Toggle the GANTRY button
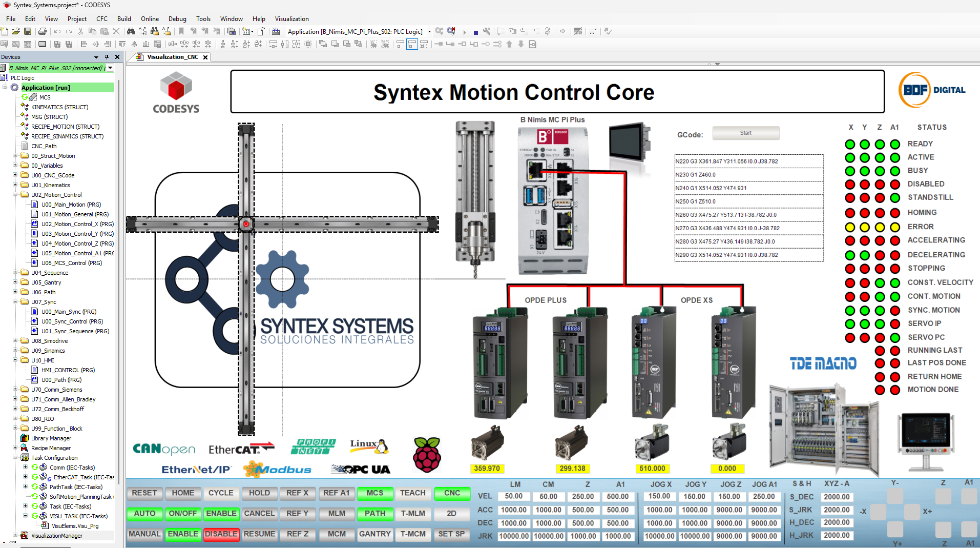Screen dimensions: 980x548 [x=375, y=534]
